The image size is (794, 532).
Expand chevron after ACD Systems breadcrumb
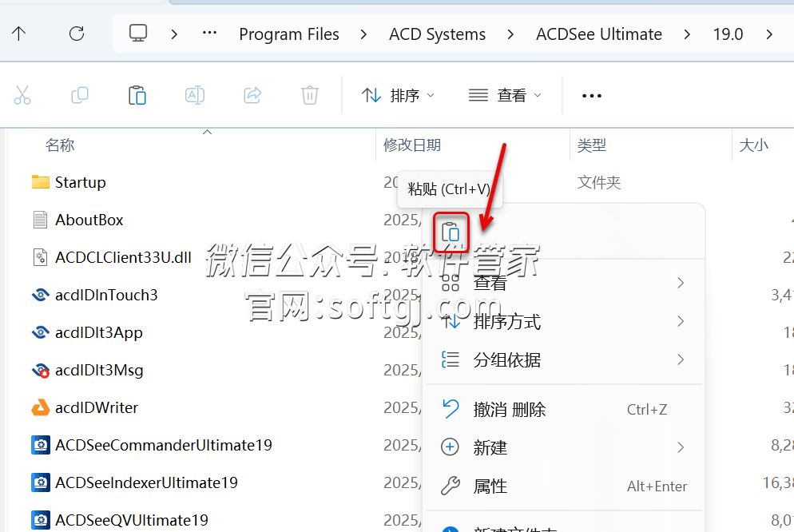click(510, 34)
